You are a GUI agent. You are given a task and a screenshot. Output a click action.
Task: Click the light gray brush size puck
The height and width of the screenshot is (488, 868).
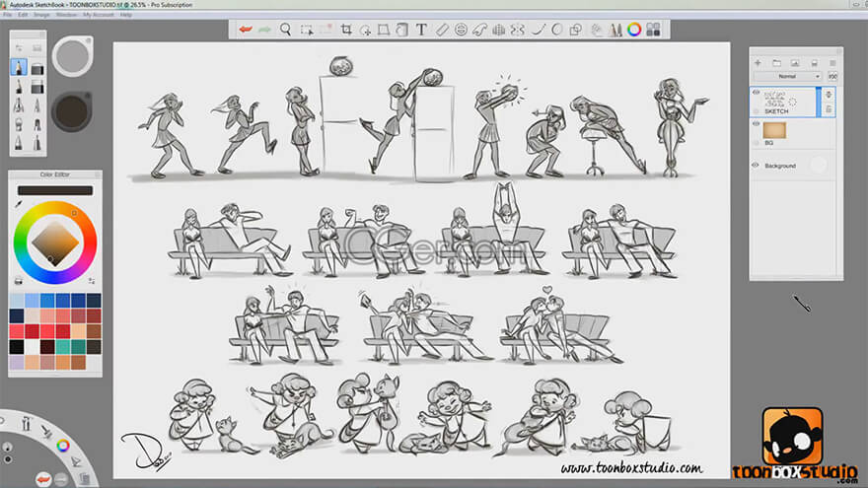coord(73,56)
